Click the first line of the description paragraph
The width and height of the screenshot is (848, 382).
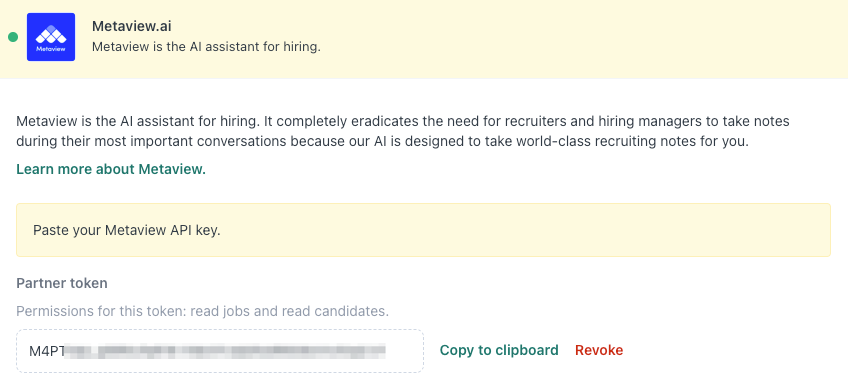(395, 121)
